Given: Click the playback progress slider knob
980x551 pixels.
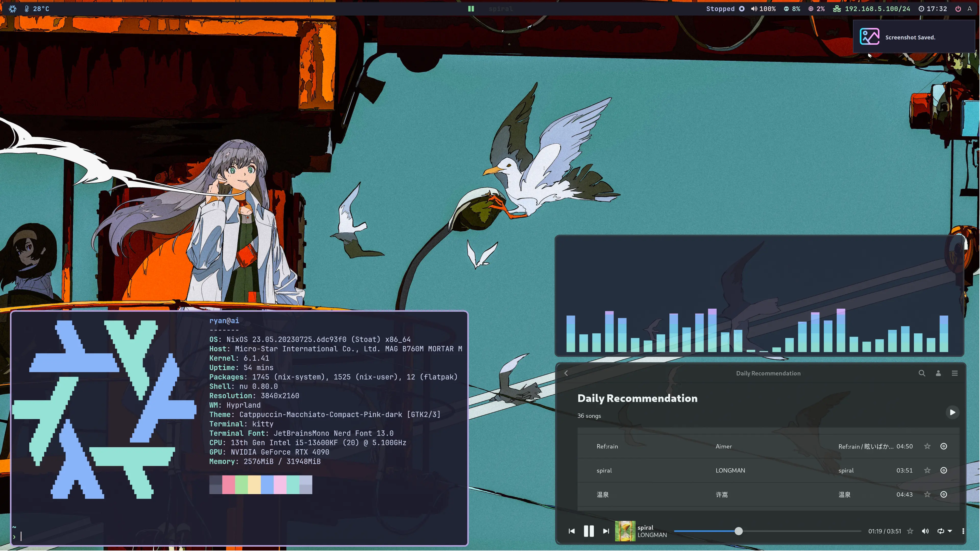Looking at the screenshot, I should (738, 531).
